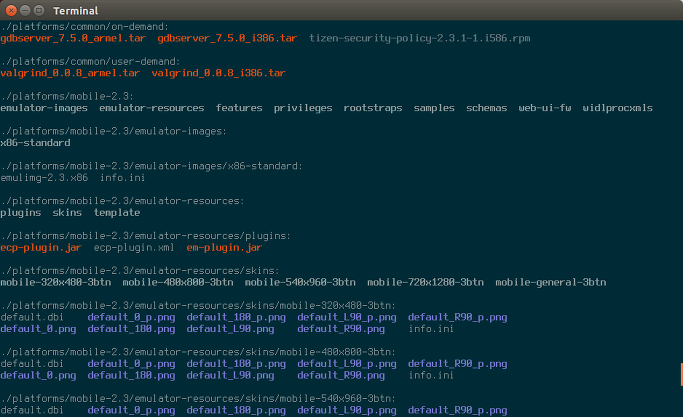The width and height of the screenshot is (683, 417).
Task: Click mobile-480x800-3btn in the skins listing row
Action: [x=178, y=282]
